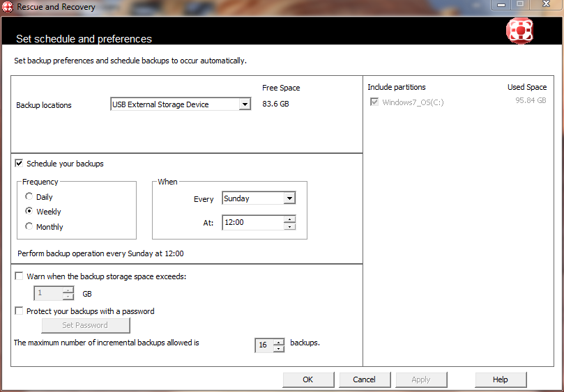The height and width of the screenshot is (392, 564).
Task: Click the incremental backups number field
Action: click(x=264, y=345)
